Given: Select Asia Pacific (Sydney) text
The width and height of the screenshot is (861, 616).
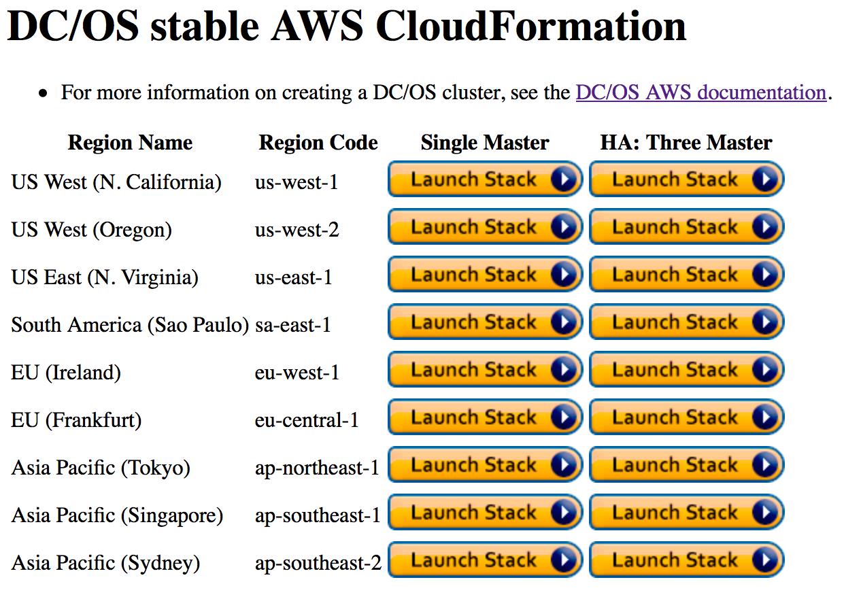Looking at the screenshot, I should coord(105,563).
